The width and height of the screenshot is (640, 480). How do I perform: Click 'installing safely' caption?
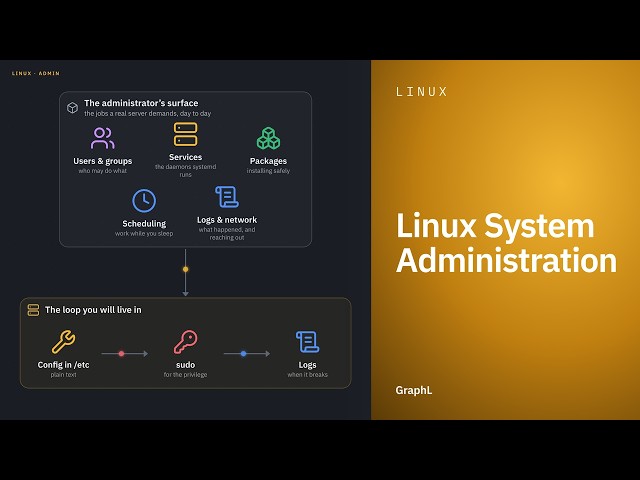tap(268, 171)
